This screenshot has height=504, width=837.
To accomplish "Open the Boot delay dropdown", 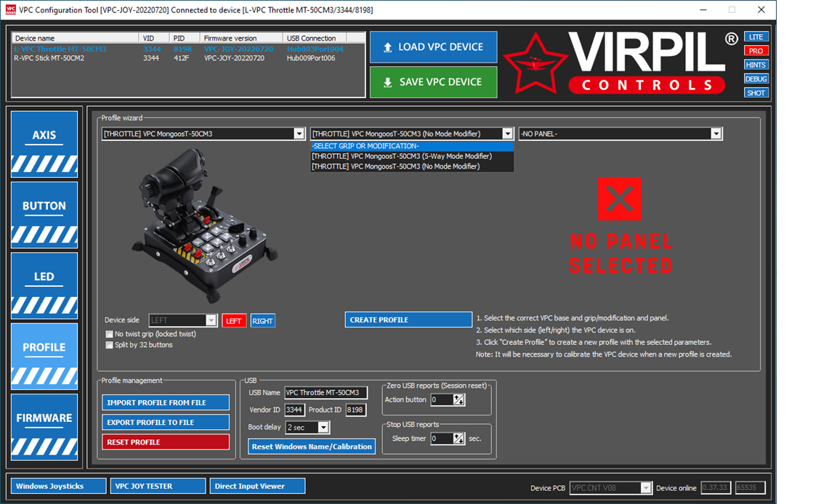I will [323, 427].
